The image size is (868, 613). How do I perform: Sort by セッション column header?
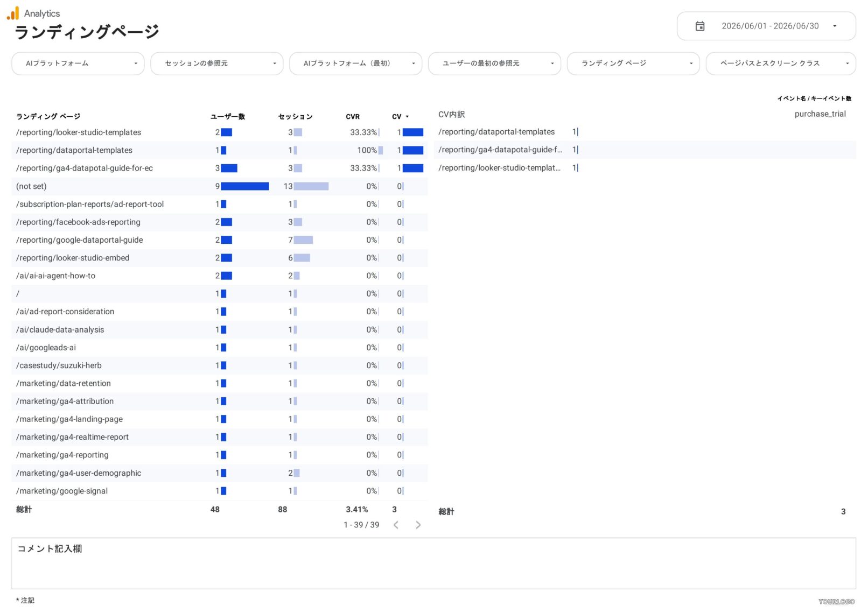click(295, 117)
